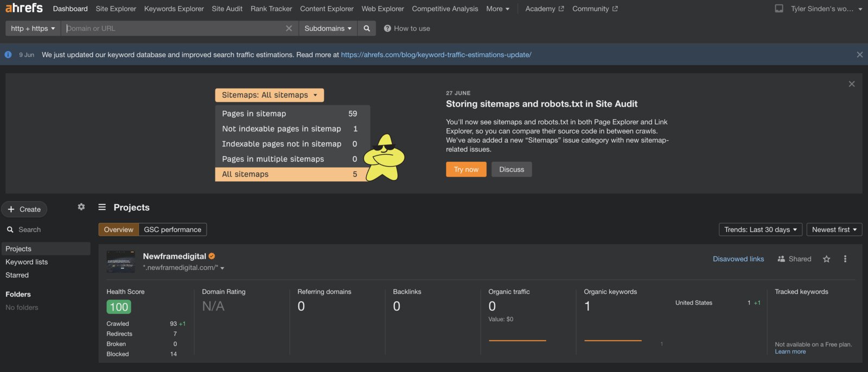Open the Community external link
Screen dimensions: 868x372
(x=595, y=9)
